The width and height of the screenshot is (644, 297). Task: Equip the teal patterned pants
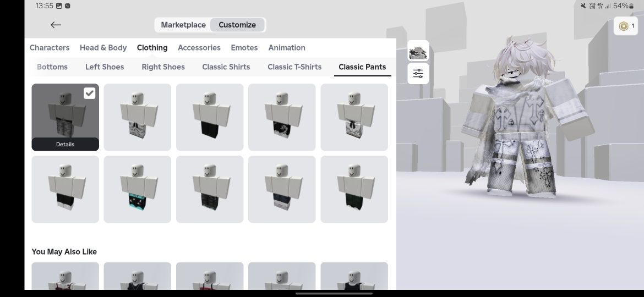[x=137, y=190]
